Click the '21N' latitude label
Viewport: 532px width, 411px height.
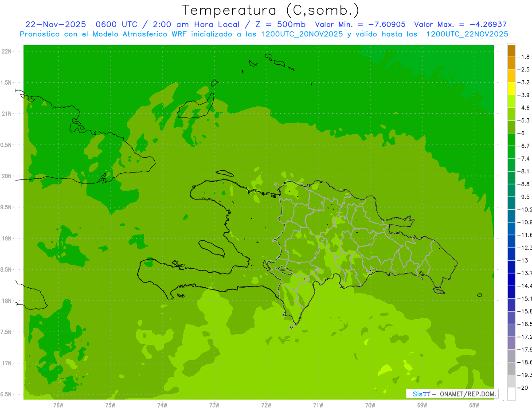(x=7, y=114)
